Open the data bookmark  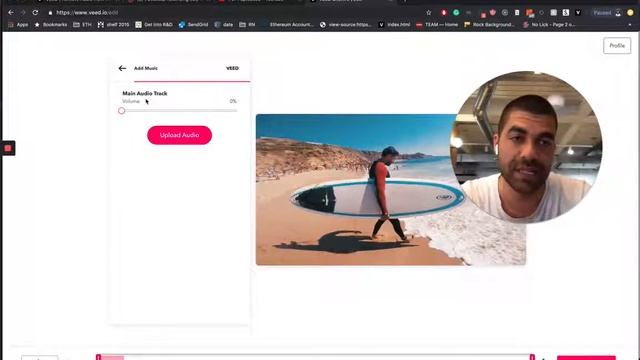click(224, 24)
